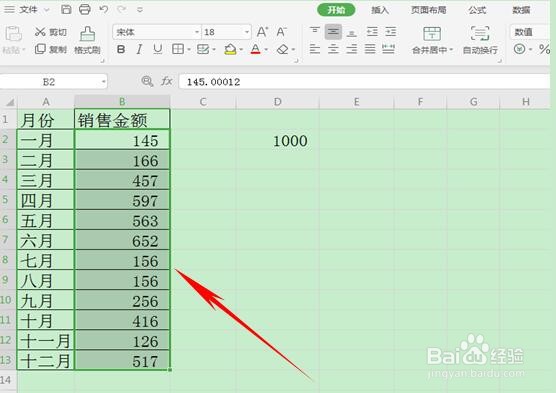This screenshot has width=556, height=393.
Task: Select column D header
Action: click(x=277, y=102)
